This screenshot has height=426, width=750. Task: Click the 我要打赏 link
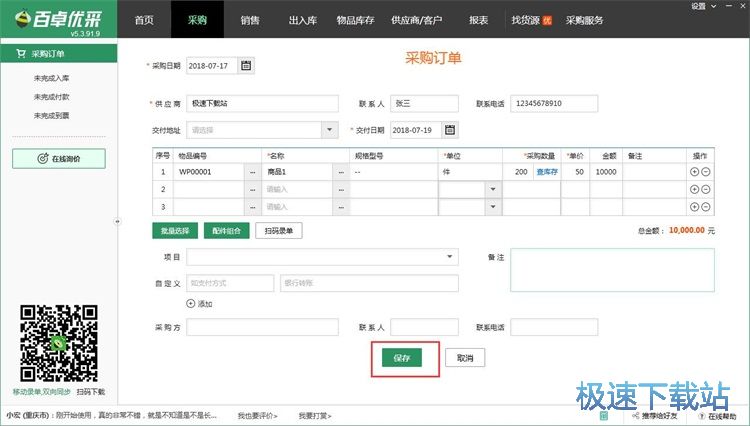pyautogui.click(x=315, y=416)
